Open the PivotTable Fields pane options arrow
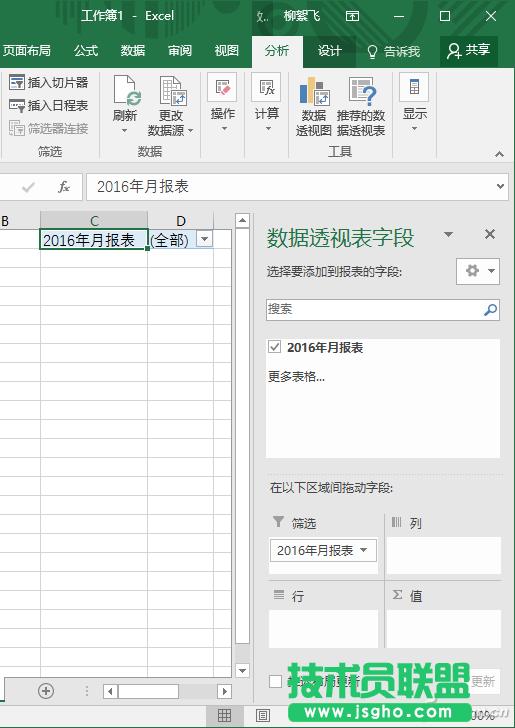Screen dimensions: 515x728 click(x=448, y=234)
